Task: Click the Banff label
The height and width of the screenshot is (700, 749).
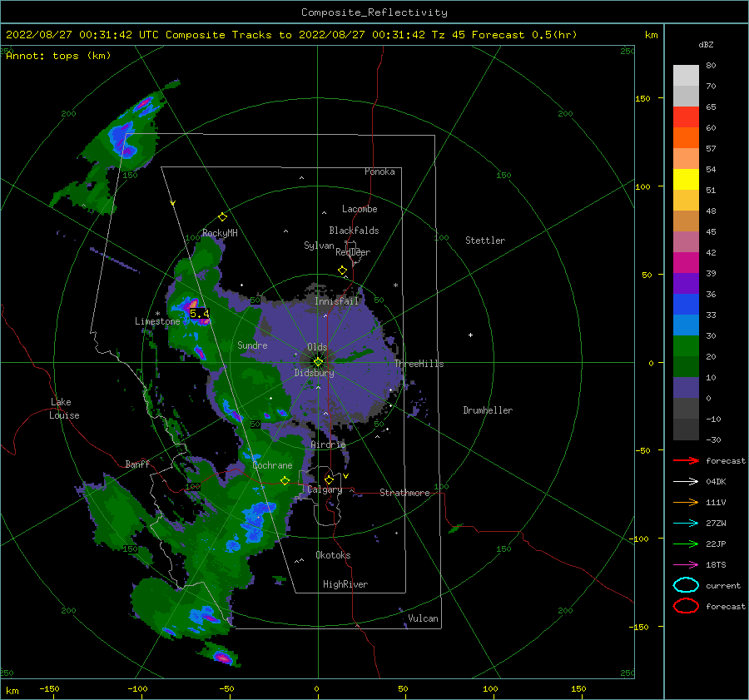Action: coord(137,464)
